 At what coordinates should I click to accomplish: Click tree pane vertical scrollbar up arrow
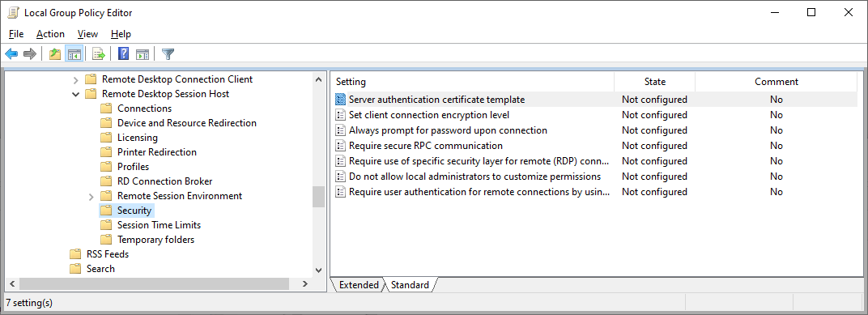(x=318, y=79)
